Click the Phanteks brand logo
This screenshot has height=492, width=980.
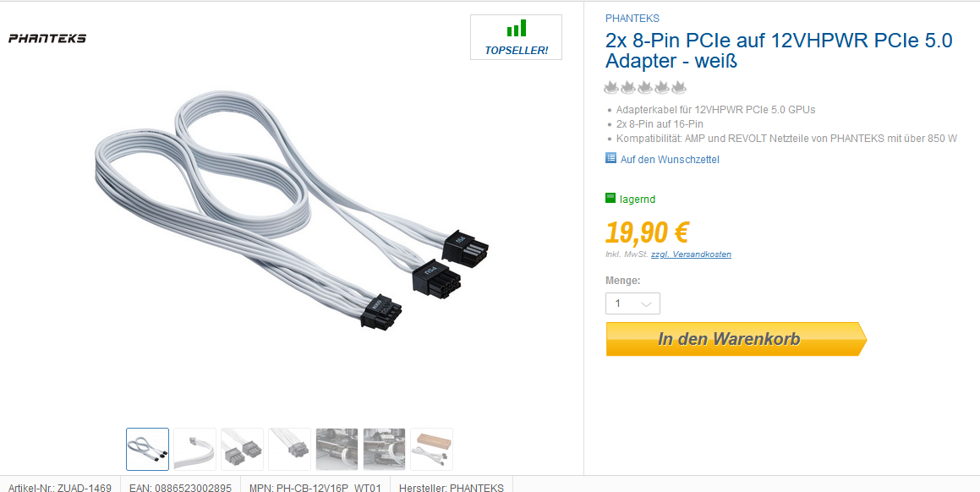(x=47, y=38)
